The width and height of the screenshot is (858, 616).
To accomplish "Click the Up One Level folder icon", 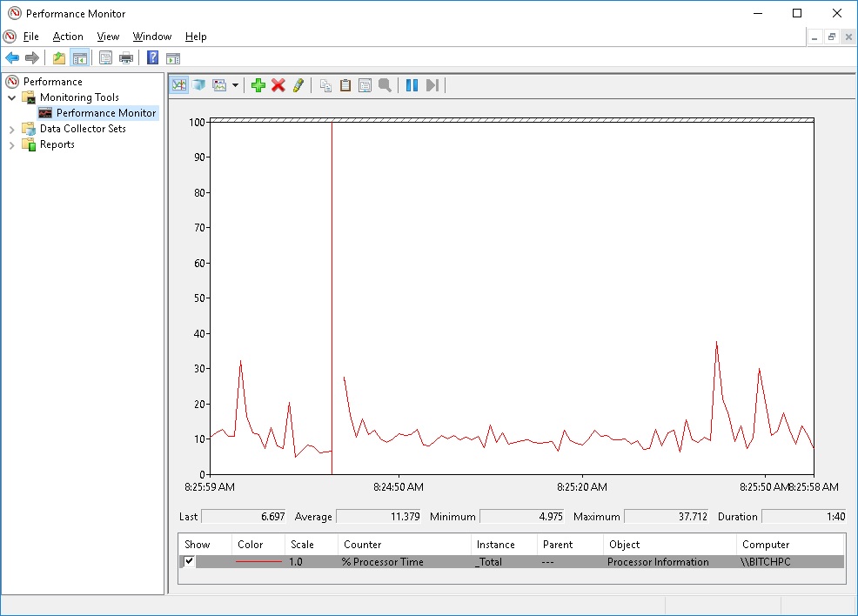I will point(58,57).
